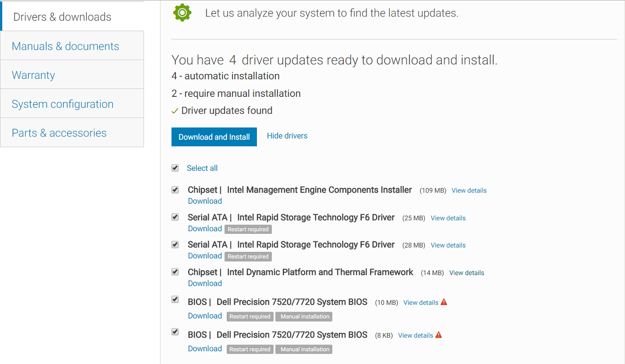View details of Dynamic Platform Thermal Framework

click(x=467, y=273)
